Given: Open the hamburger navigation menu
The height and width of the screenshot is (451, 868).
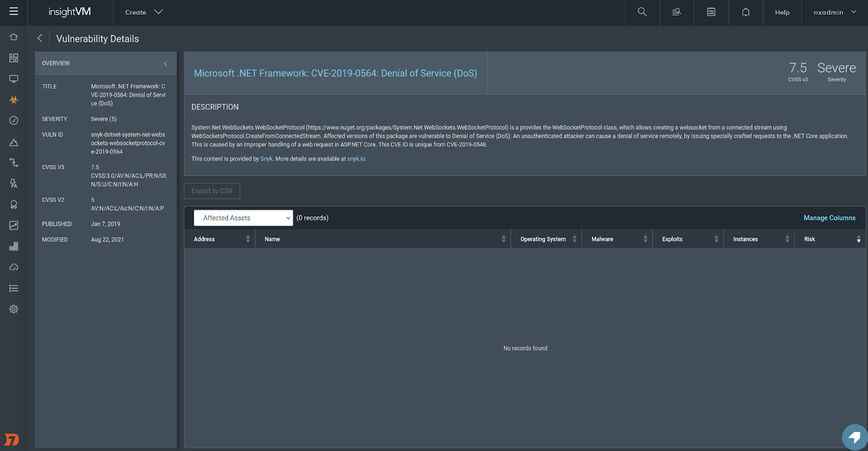Looking at the screenshot, I should coord(14,11).
